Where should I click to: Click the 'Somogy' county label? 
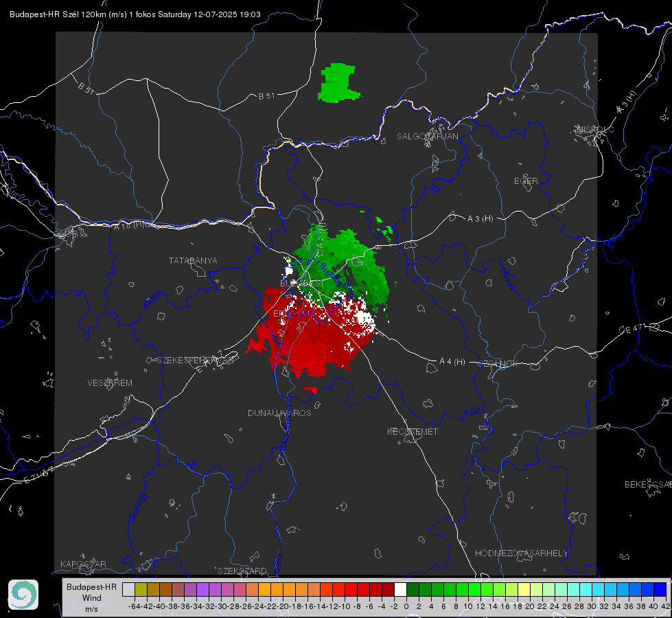point(138,507)
